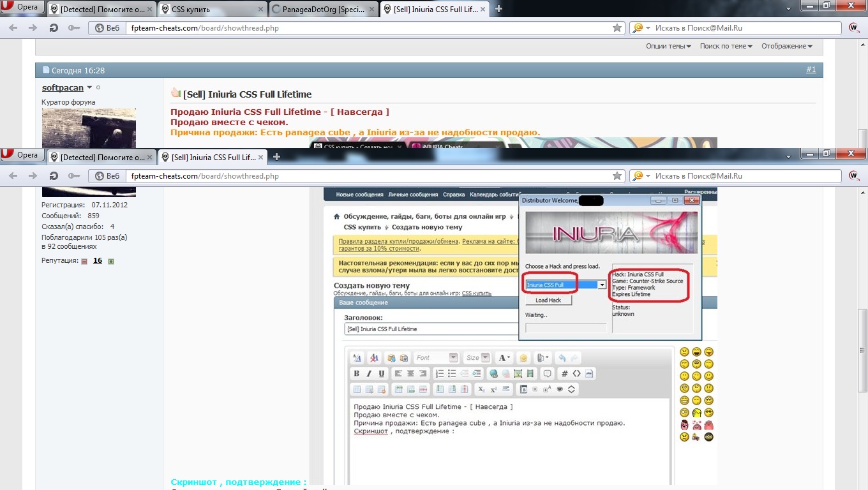Screen dimensions: 868x490
Task: Click the code hash icon in editor
Action: point(564,373)
